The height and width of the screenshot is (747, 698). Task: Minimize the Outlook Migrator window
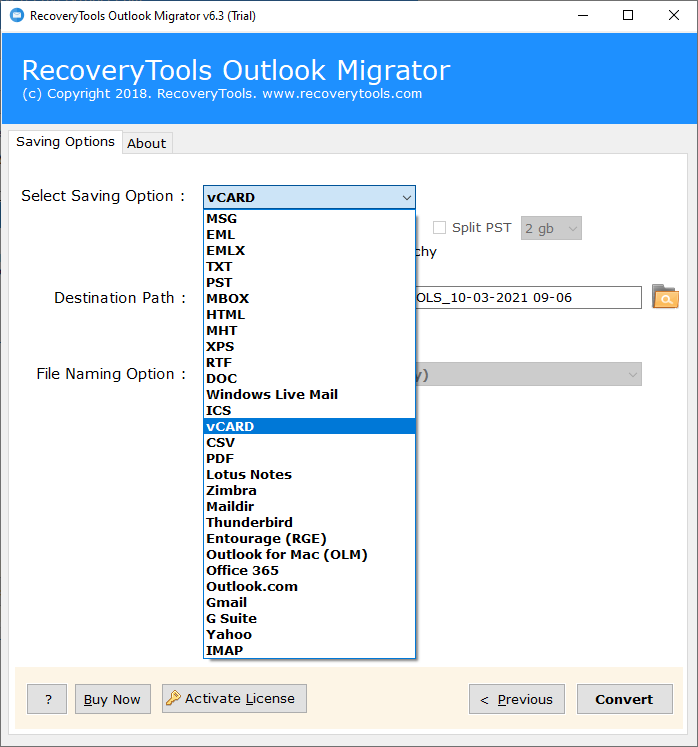[x=583, y=16]
